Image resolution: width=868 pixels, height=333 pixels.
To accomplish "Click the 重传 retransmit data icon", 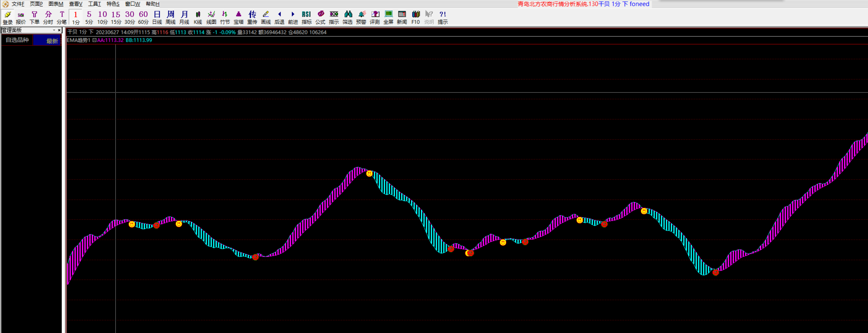I will [x=252, y=18].
